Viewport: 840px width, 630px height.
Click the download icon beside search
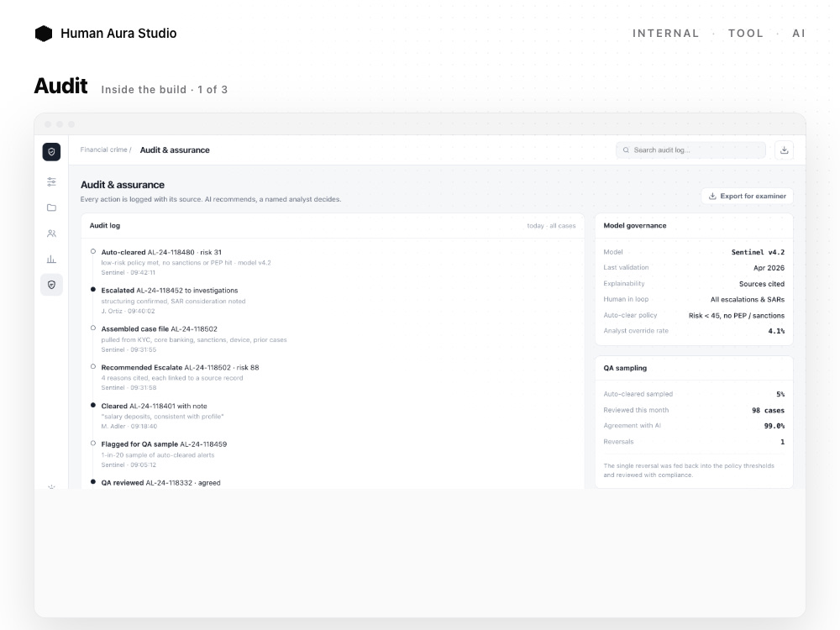pyautogui.click(x=785, y=150)
